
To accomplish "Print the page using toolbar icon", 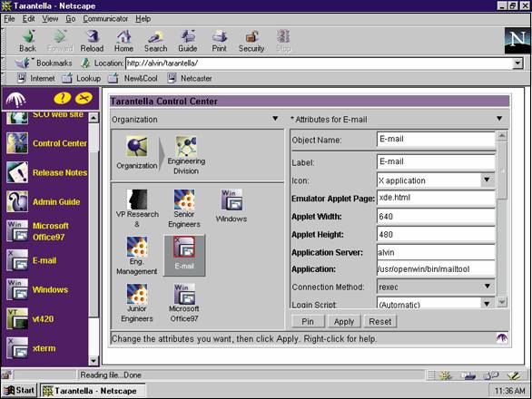I will [219, 41].
